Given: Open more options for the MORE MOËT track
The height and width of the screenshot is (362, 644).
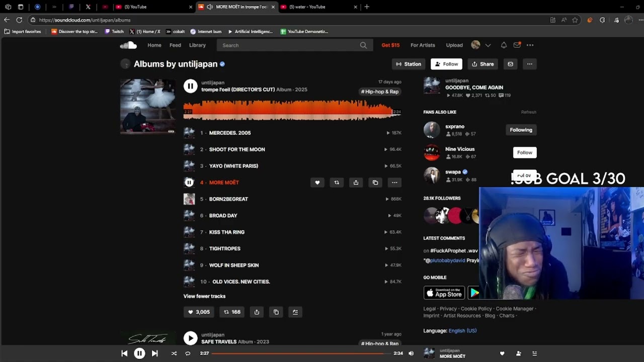Looking at the screenshot, I should (394, 183).
